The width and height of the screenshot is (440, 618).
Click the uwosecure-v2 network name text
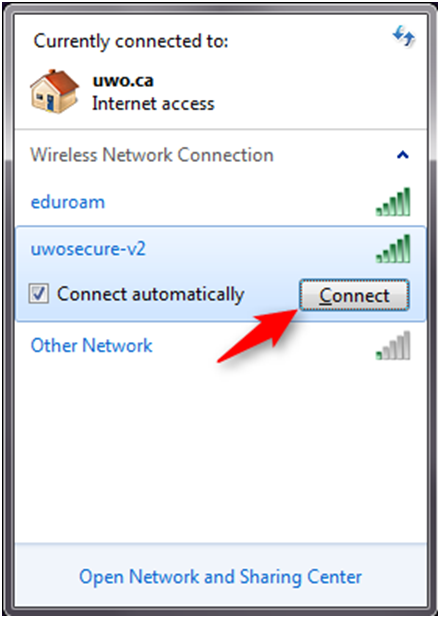click(x=88, y=249)
